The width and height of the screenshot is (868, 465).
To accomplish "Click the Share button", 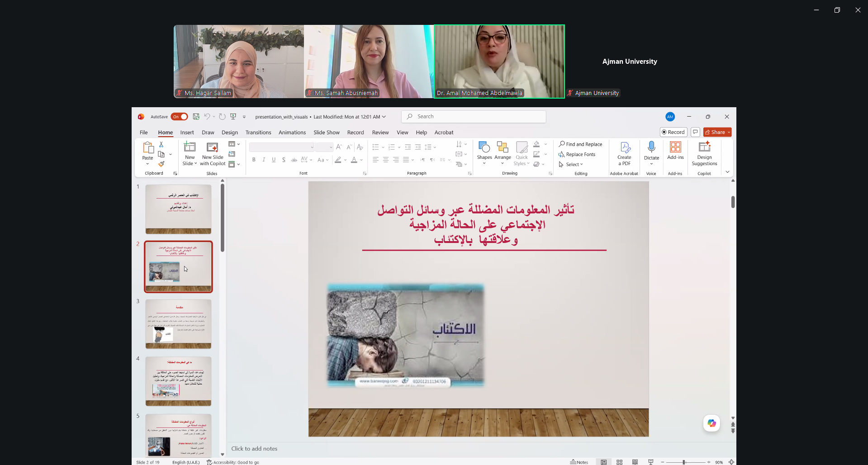I will (717, 132).
